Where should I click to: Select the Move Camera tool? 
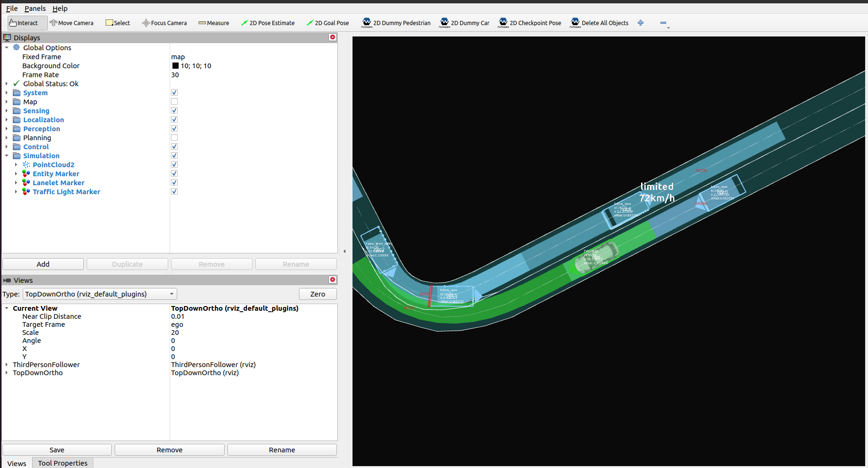pyautogui.click(x=72, y=23)
